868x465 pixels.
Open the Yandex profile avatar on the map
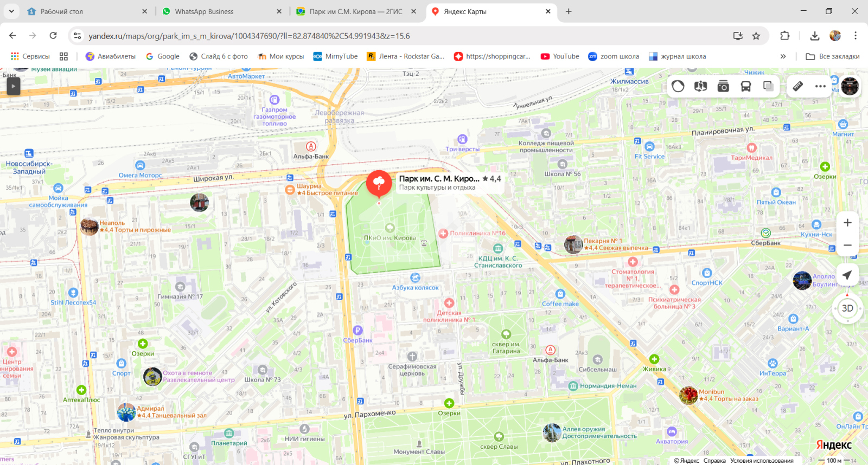click(850, 86)
